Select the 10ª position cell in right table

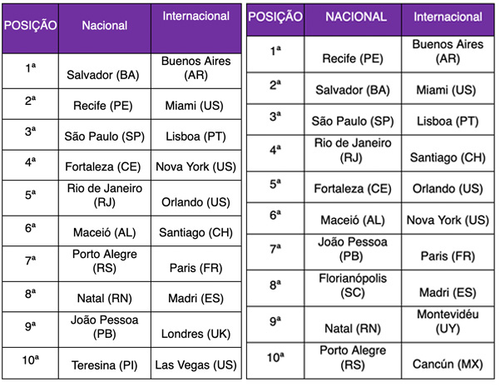coord(275,361)
